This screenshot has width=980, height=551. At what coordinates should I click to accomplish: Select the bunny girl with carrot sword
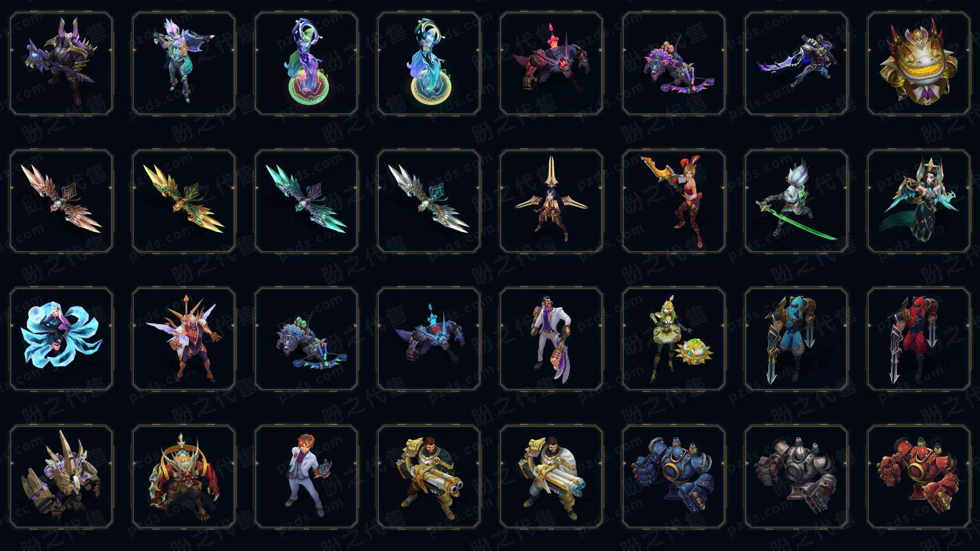coord(673,201)
